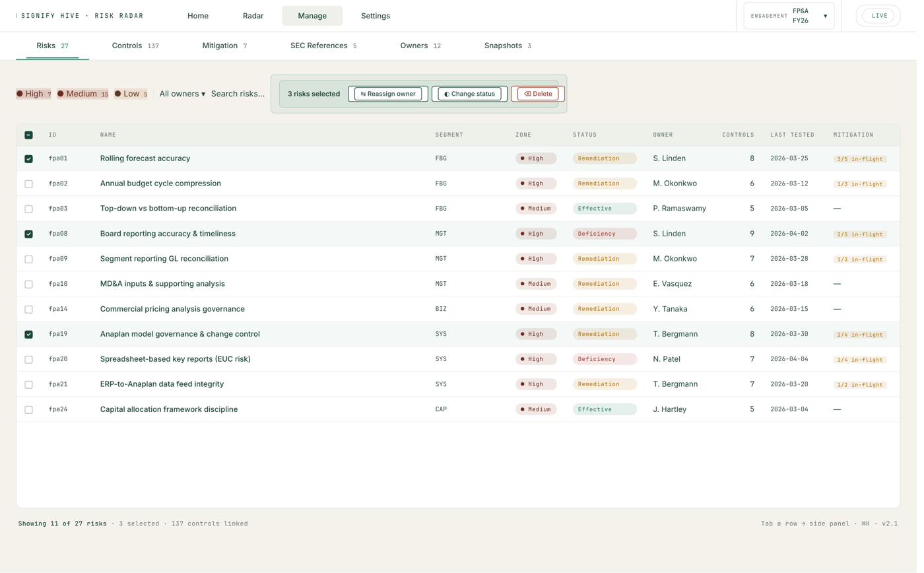Click owner E. Vasquez in fpa10 row
The height and width of the screenshot is (573, 924).
click(x=678, y=285)
